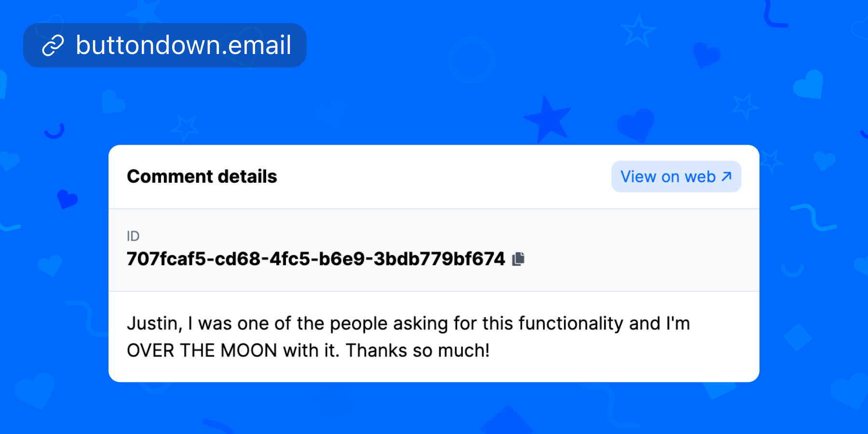Click the ring circle shape in the top background
Image resolution: width=868 pixels, height=434 pixels.
coord(472,60)
